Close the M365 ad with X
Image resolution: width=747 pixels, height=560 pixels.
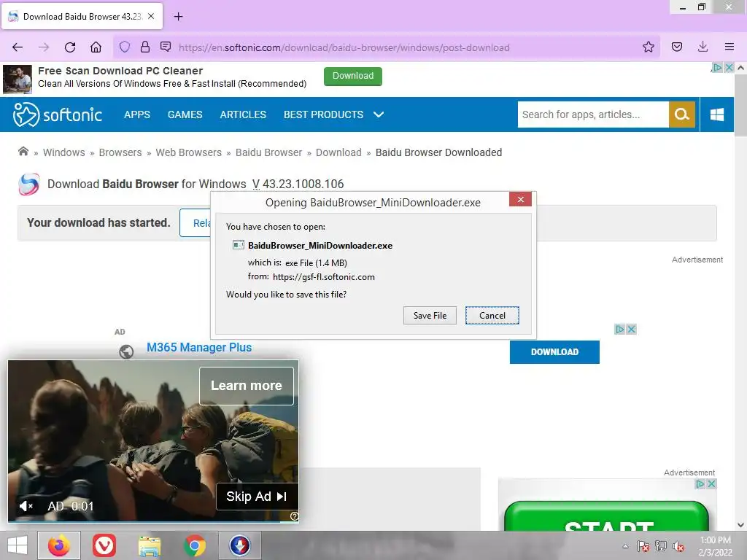pos(631,329)
